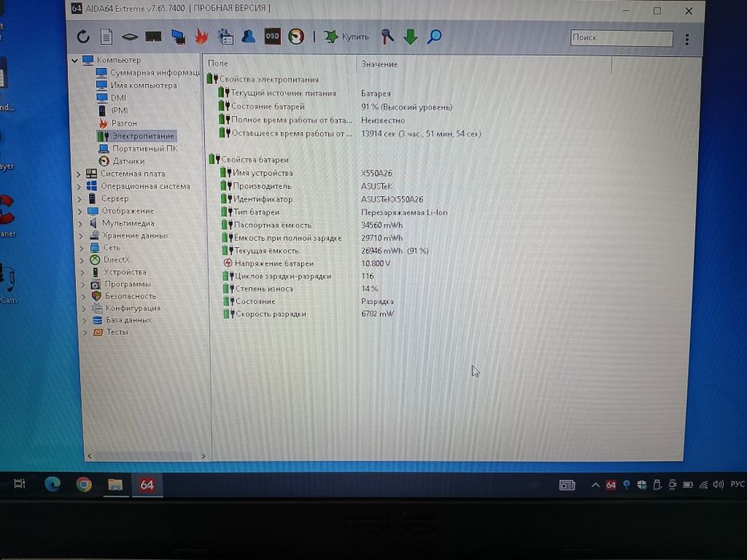Open preferences hammer toolbar icon

(387, 37)
